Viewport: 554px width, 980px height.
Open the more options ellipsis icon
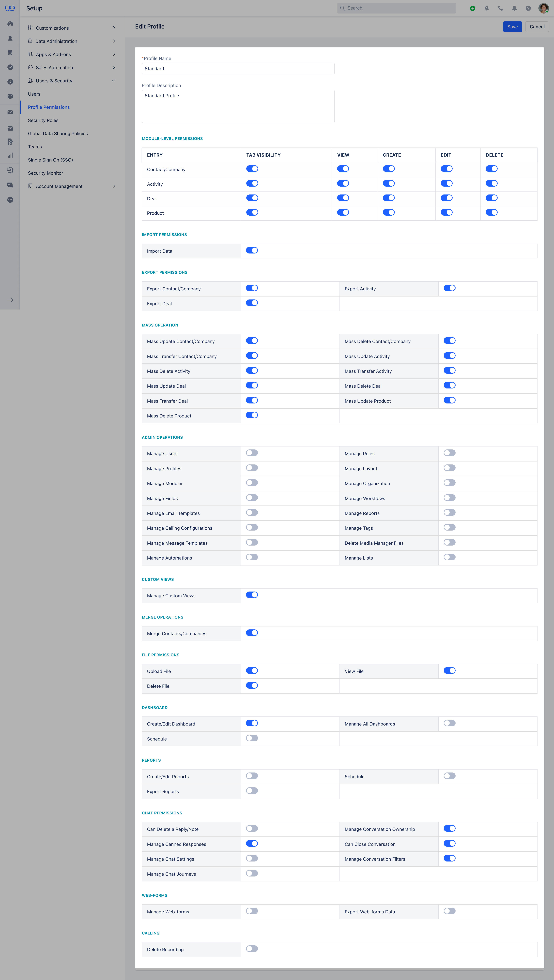pyautogui.click(x=10, y=200)
